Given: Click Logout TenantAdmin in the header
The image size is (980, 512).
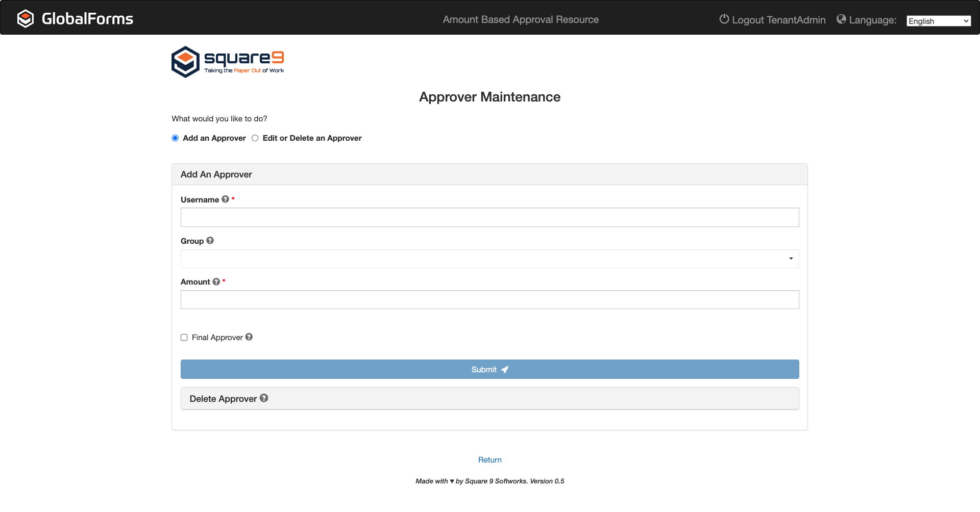Looking at the screenshot, I should tap(778, 20).
